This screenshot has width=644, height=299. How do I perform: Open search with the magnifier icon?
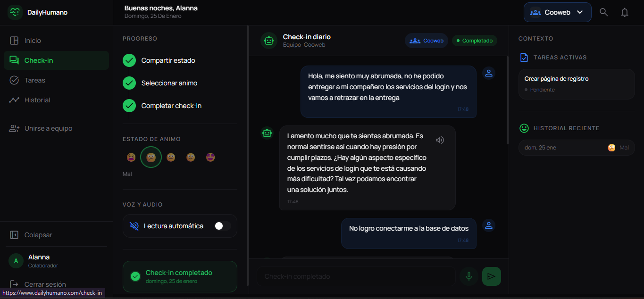[603, 12]
